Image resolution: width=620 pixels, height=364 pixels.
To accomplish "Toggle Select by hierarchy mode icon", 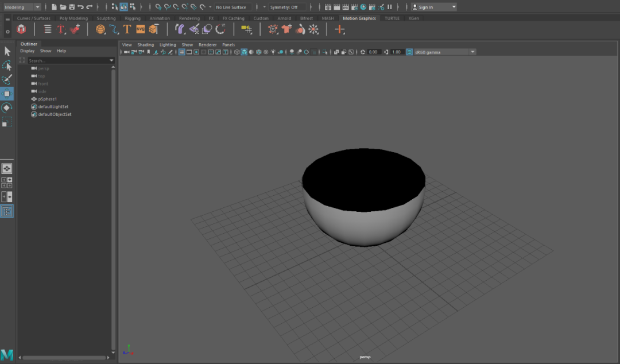I will [115, 7].
